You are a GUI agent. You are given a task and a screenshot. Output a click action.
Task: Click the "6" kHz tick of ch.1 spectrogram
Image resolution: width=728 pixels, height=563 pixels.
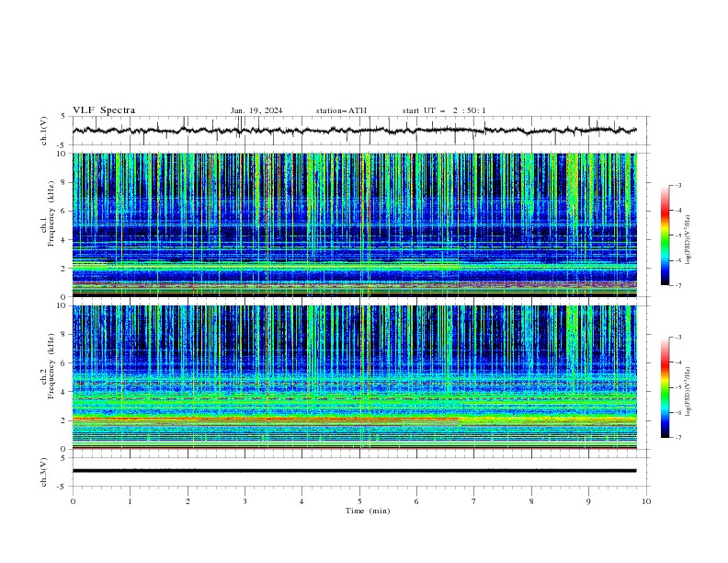[66, 211]
